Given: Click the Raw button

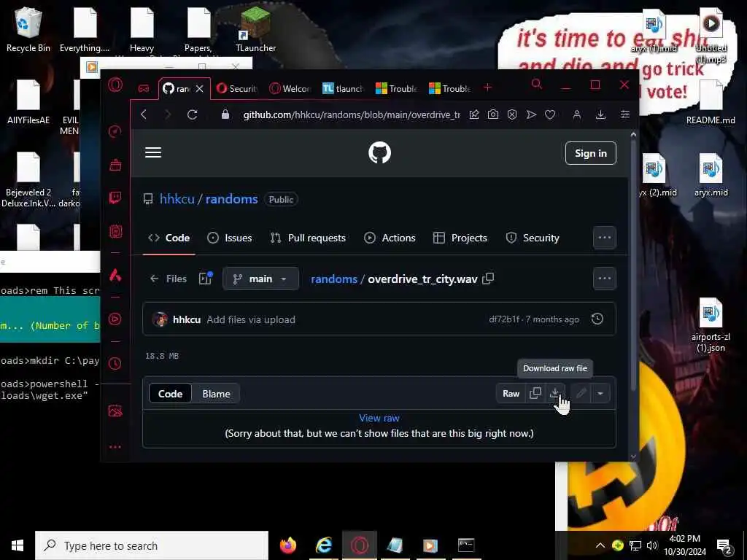Looking at the screenshot, I should [x=511, y=393].
